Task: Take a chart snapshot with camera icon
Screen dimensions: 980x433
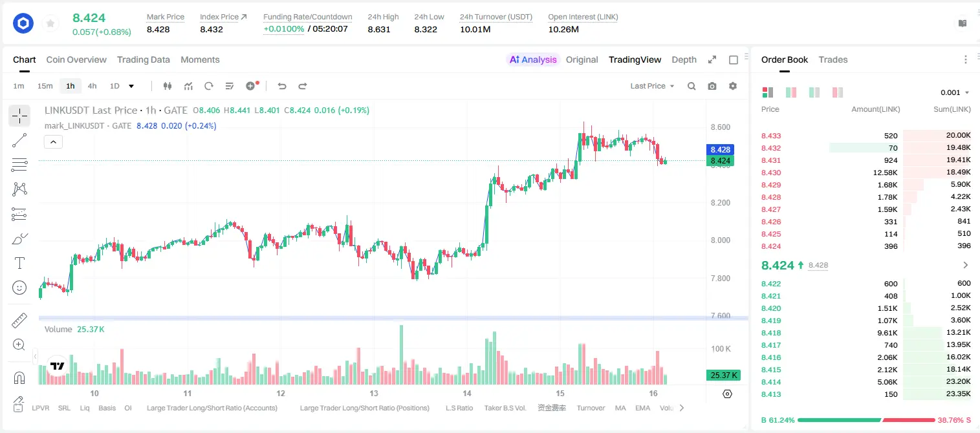Action: (x=712, y=86)
